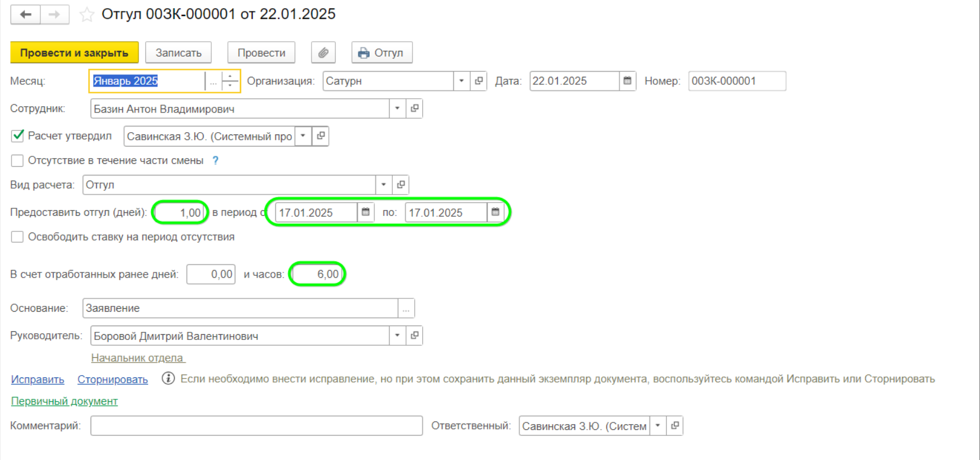Open Начальник отдела link
Viewport: 980px width, 460px height.
click(137, 358)
